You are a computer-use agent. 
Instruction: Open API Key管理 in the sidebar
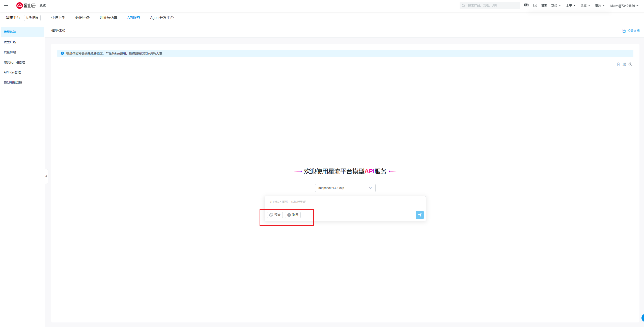tap(12, 72)
